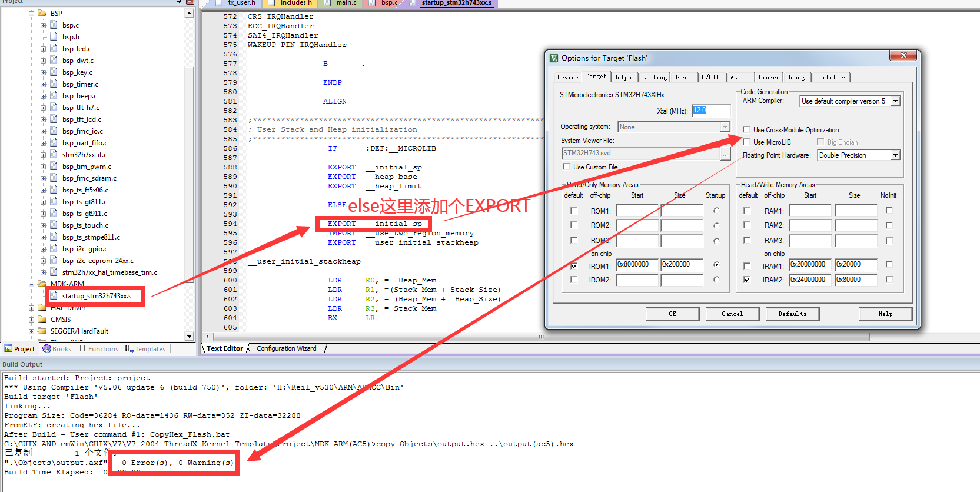Open the ARM Compiler version dropdown

tap(895, 101)
